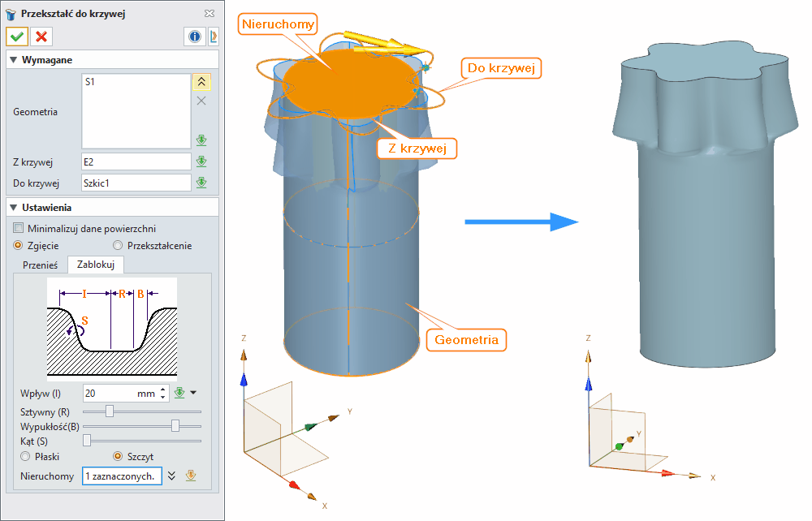812x521 pixels.
Task: Click the pick arrow beside Nieruchomy field
Action: 191,476
